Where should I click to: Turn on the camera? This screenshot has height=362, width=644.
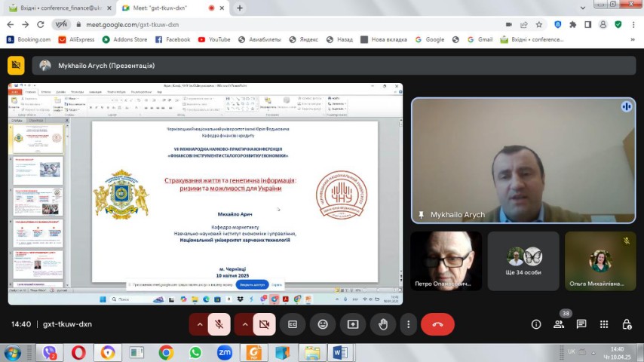(x=265, y=324)
